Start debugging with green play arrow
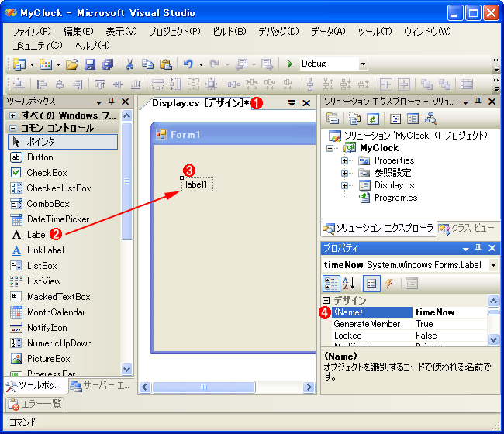This screenshot has height=434, width=504. tap(290, 64)
